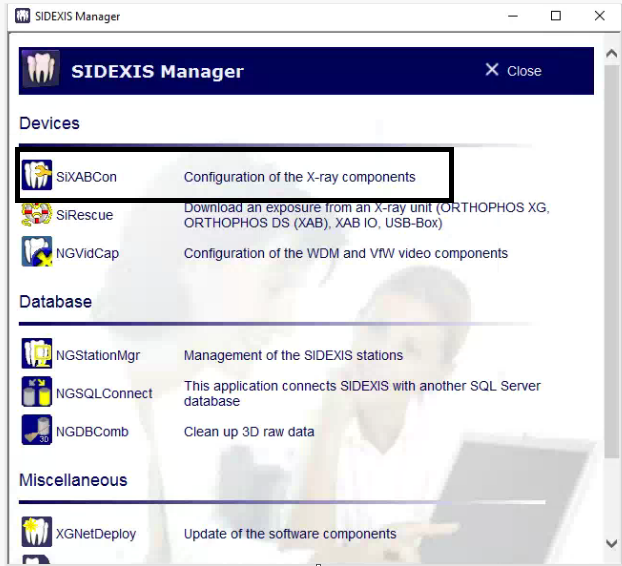Click 'Management of the SIDEXIS stations' description

pos(294,355)
